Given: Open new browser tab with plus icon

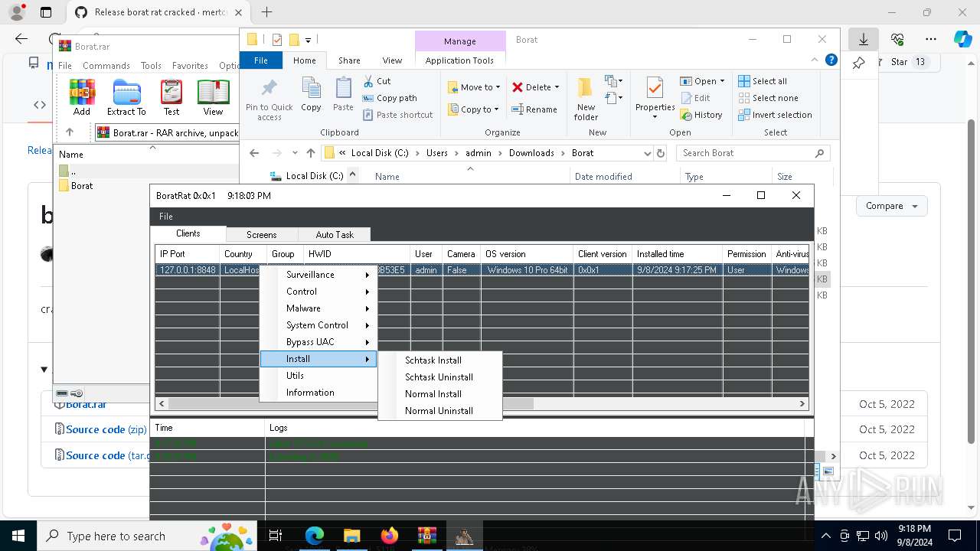Looking at the screenshot, I should (266, 12).
